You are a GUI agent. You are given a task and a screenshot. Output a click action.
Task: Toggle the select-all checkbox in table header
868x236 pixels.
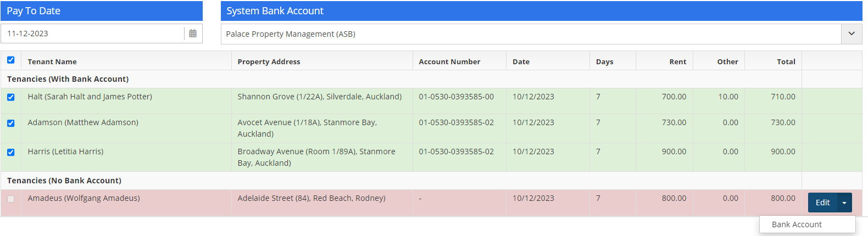point(11,60)
